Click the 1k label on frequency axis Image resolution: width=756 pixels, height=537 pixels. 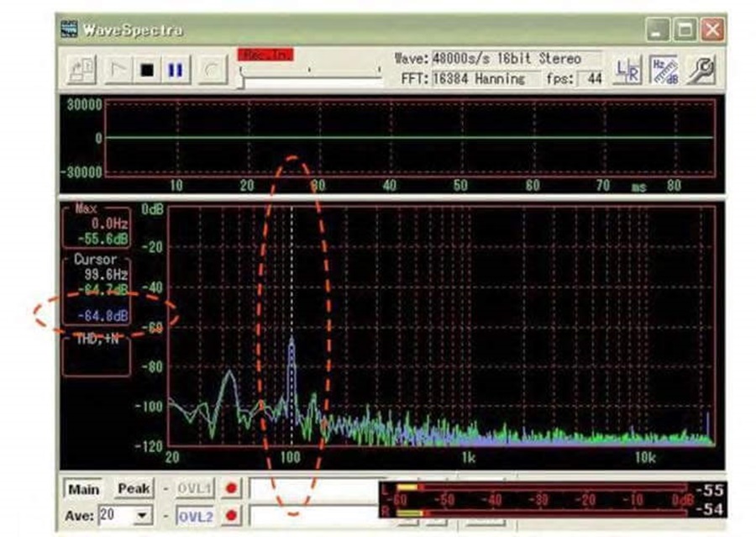coord(469,457)
